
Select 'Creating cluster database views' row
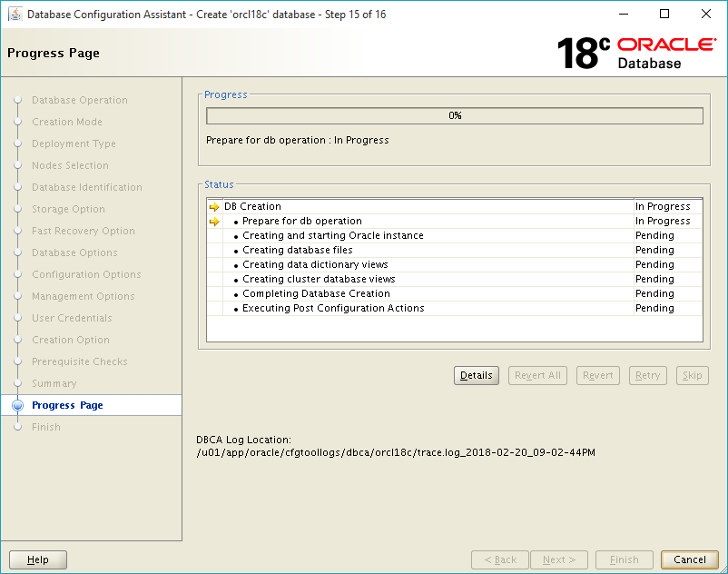click(455, 279)
